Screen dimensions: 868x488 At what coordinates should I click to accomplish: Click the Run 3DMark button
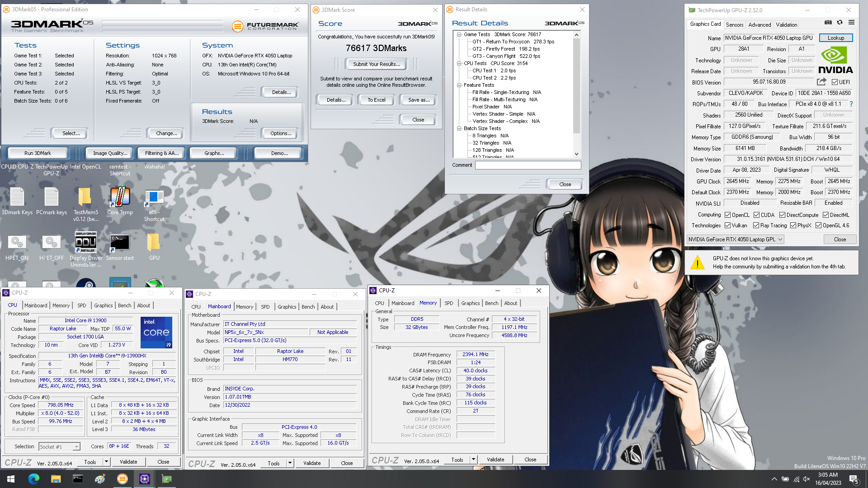[38, 153]
